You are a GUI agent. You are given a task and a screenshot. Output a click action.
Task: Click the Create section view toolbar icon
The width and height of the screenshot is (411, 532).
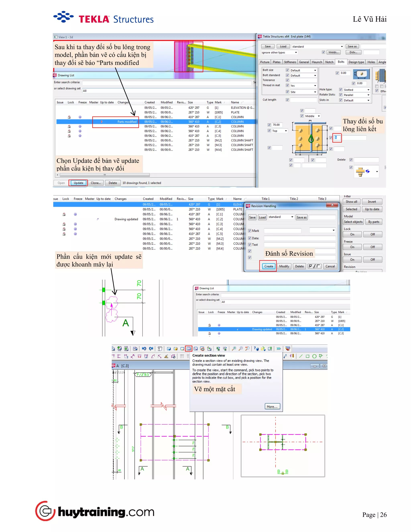(189, 349)
